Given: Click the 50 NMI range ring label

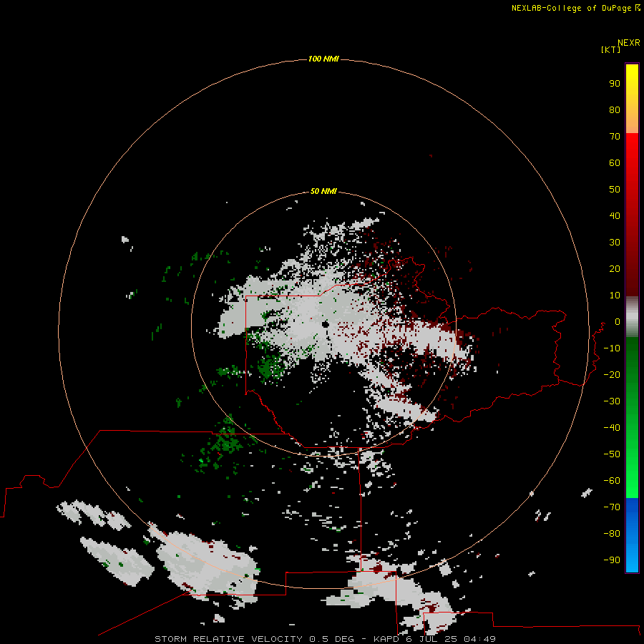Looking at the screenshot, I should tap(323, 191).
